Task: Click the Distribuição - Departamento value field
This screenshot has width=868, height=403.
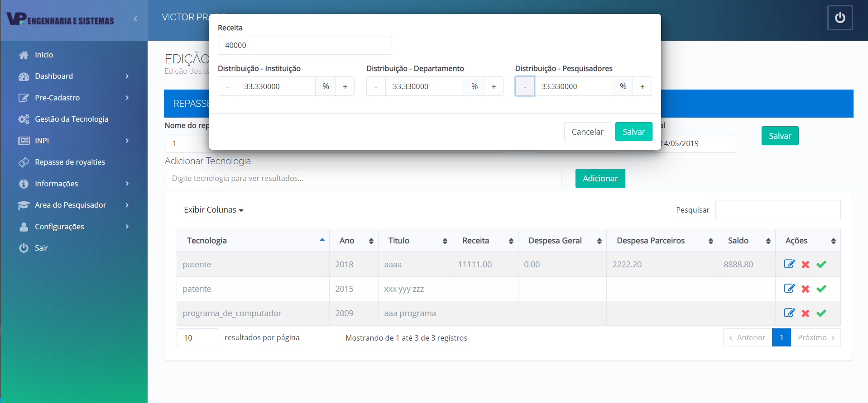Action: [425, 86]
